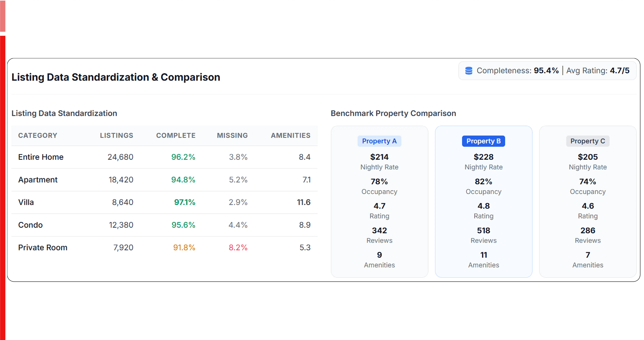The image size is (644, 340).
Task: Click the 24,680 listings value
Action: tap(121, 157)
